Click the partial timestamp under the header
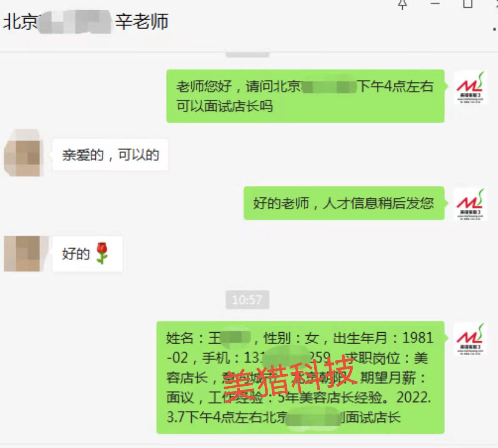498x448 pixels. coord(247,55)
